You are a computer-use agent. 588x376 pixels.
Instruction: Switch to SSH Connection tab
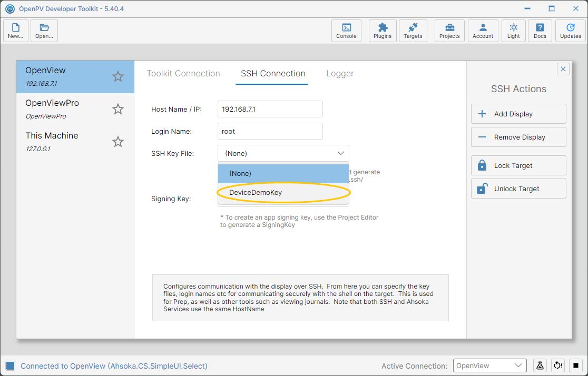pos(272,74)
